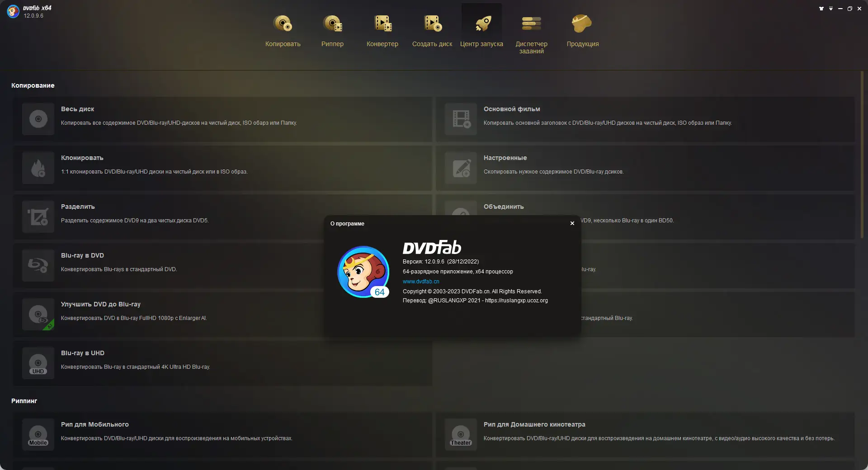868x470 pixels.
Task: Click the DVDFab wordmark in About dialog
Action: click(432, 247)
